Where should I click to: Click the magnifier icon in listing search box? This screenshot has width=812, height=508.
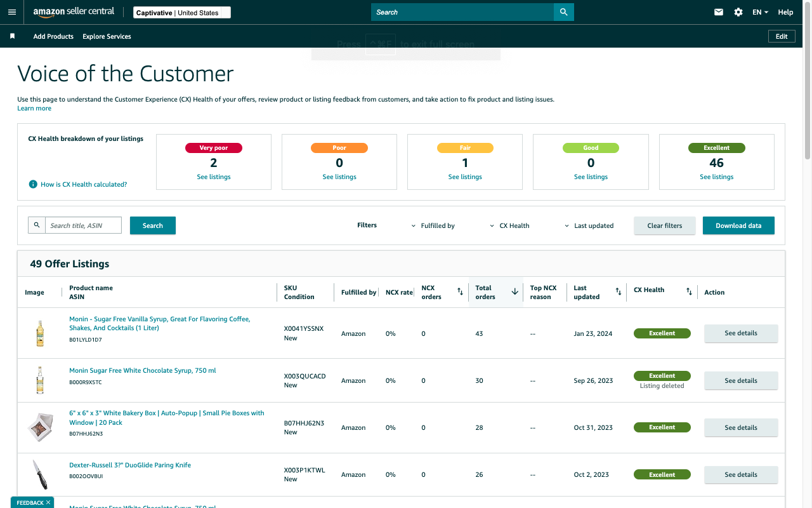[x=37, y=225]
